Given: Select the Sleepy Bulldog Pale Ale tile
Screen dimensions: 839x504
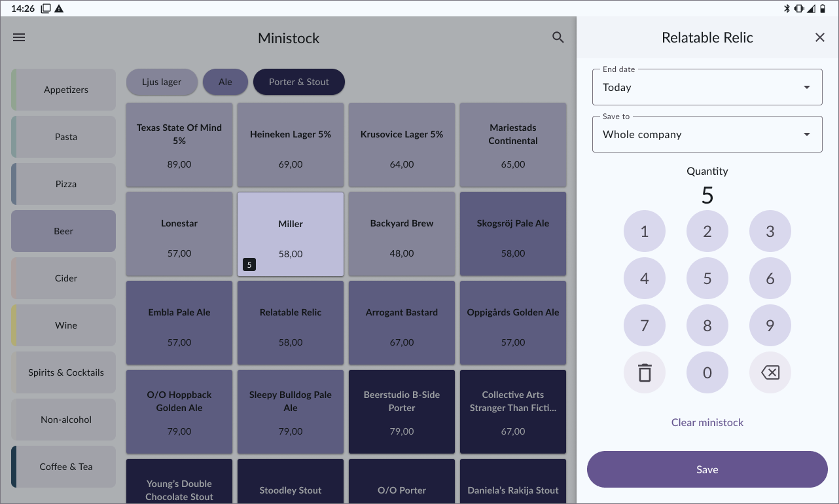Looking at the screenshot, I should pos(291,412).
